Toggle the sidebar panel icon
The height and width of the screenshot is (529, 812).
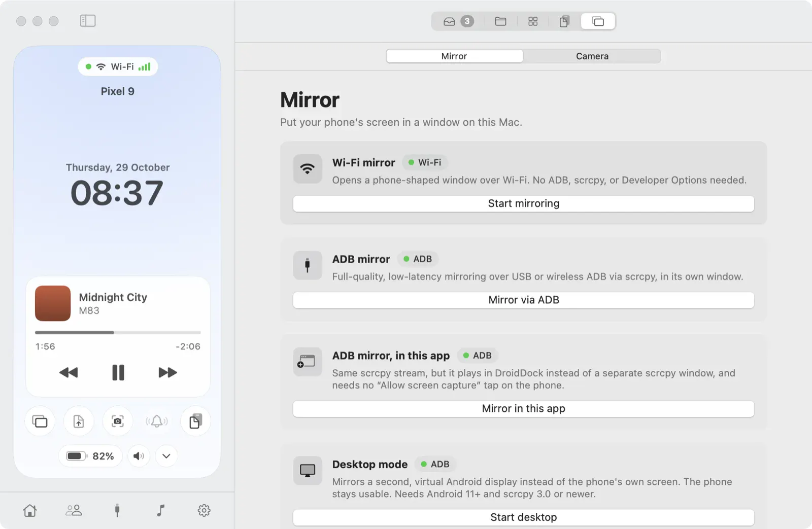(x=88, y=21)
